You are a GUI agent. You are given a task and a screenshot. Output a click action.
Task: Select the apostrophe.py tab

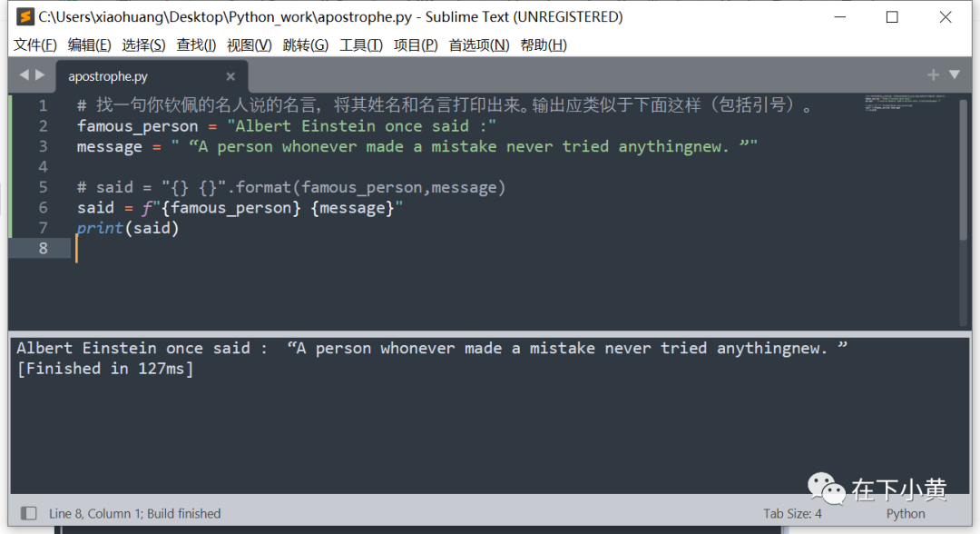pos(108,76)
